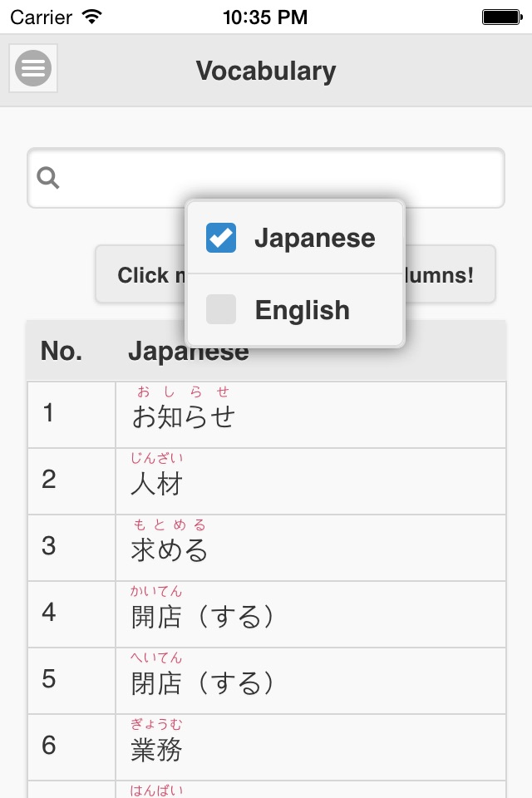
Task: Select the word 人材 in row 2
Action: [157, 483]
